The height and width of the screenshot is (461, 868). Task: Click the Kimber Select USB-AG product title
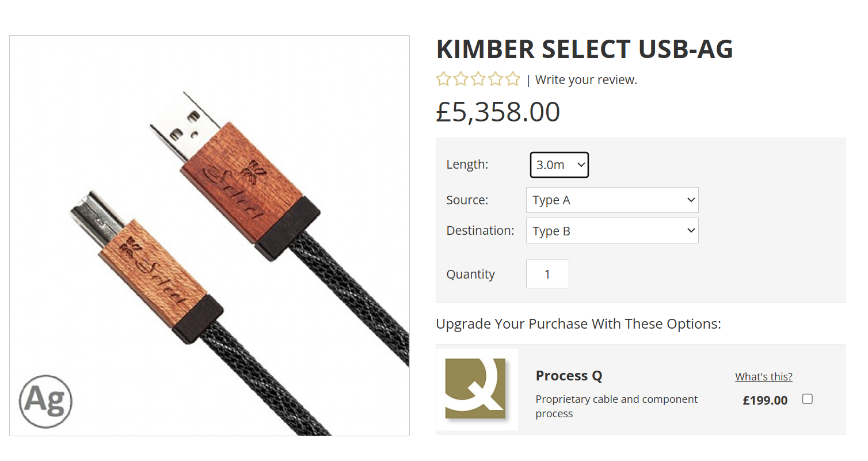584,49
